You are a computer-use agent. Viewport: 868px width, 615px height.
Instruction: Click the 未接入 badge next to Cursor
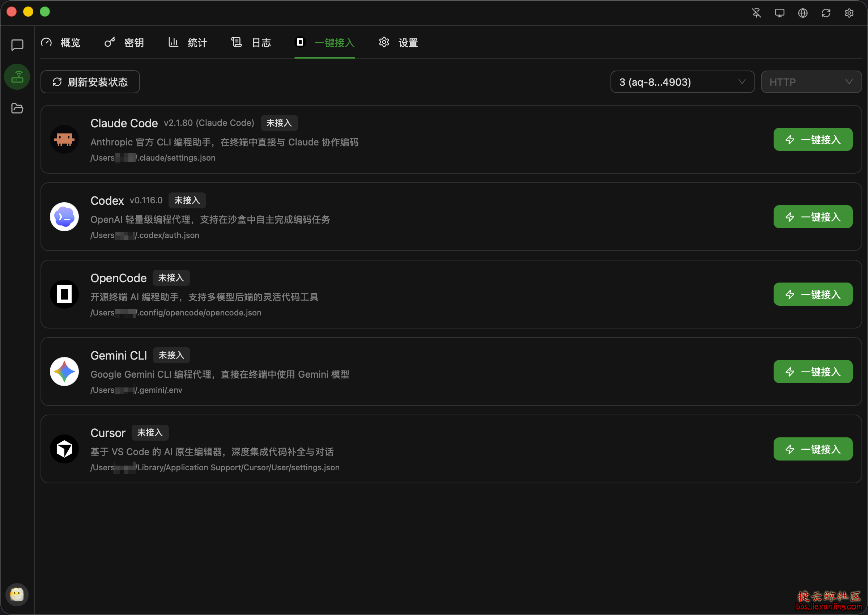150,433
